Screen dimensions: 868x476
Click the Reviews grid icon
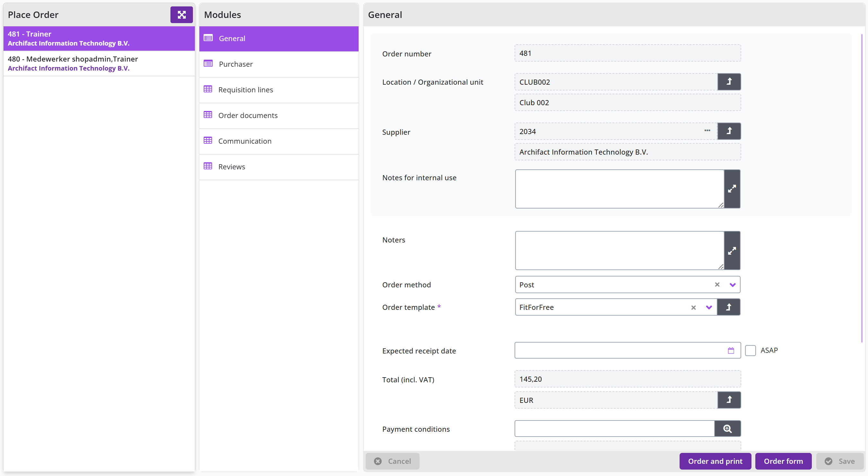208,166
